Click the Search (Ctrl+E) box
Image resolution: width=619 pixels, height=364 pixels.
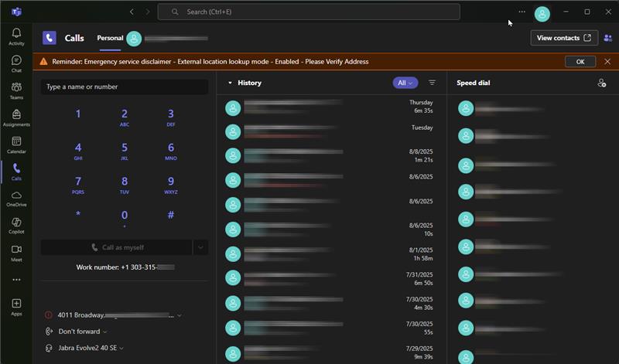point(309,12)
